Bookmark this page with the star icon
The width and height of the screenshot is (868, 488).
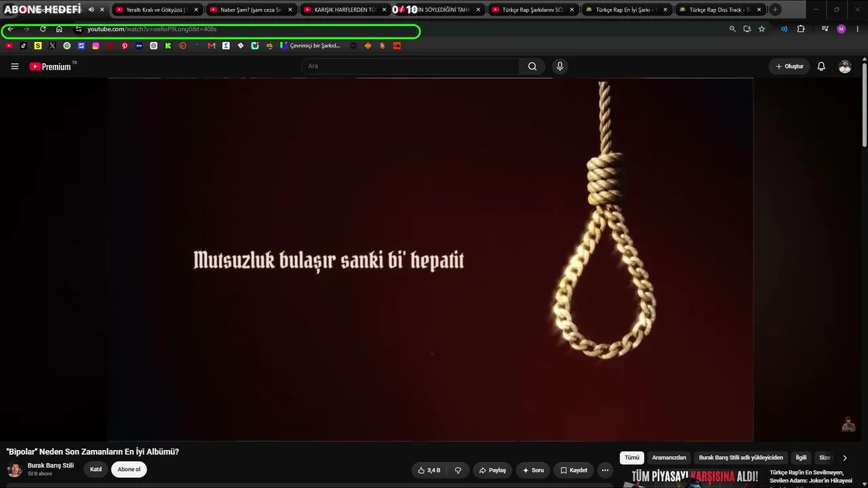762,29
